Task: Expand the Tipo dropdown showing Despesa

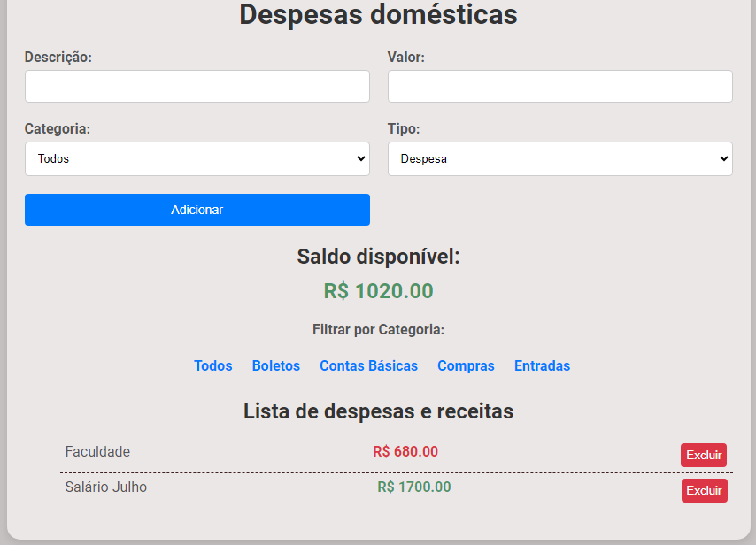Action: click(559, 159)
